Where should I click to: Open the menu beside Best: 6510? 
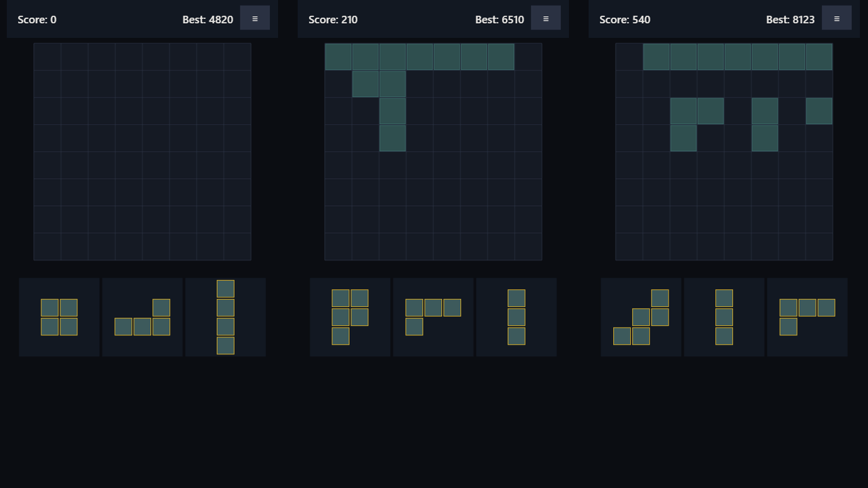(x=546, y=18)
